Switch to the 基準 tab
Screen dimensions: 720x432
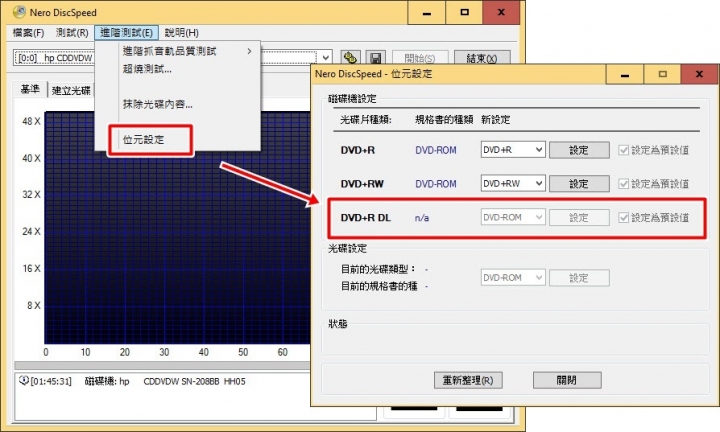click(30, 89)
